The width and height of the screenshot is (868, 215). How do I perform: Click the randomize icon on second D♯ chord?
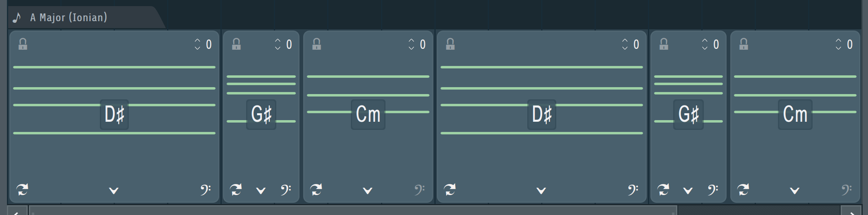click(449, 189)
